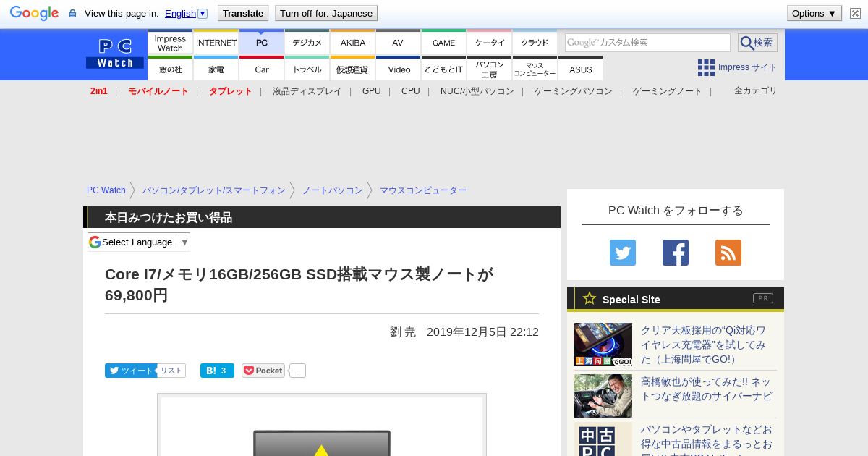Click the Special Site star icon
The image size is (868, 456).
click(590, 298)
